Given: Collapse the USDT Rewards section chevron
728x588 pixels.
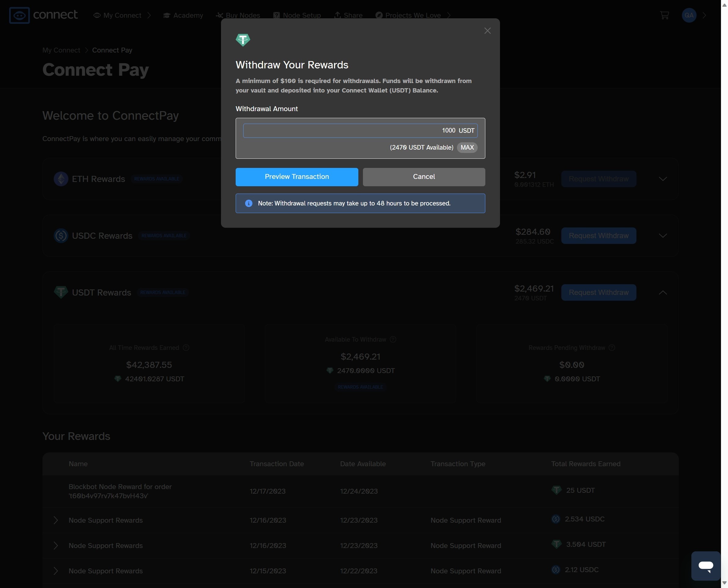Looking at the screenshot, I should [663, 293].
